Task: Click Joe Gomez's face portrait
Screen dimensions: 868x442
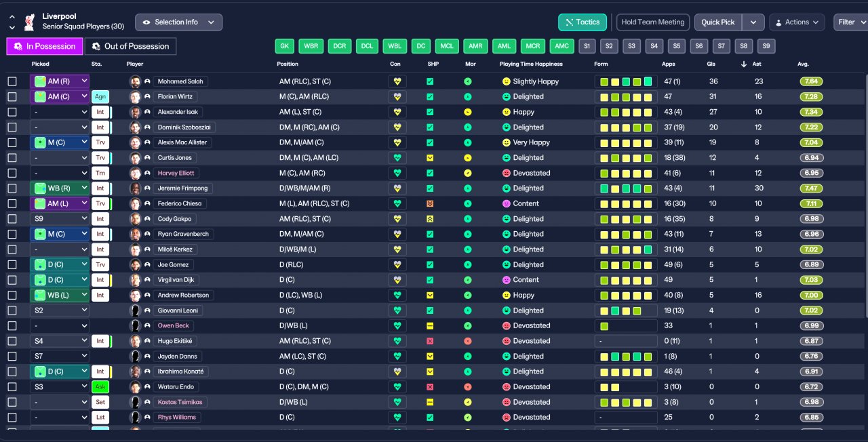Action: [x=135, y=264]
